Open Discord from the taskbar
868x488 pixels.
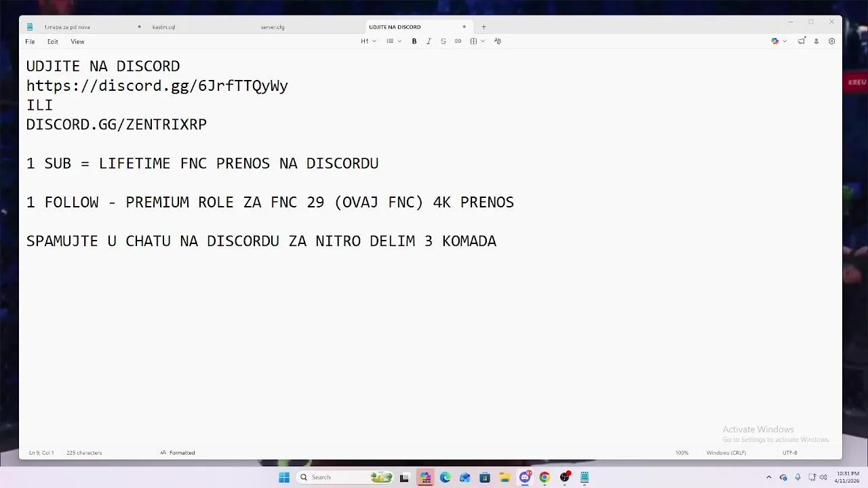point(525,477)
